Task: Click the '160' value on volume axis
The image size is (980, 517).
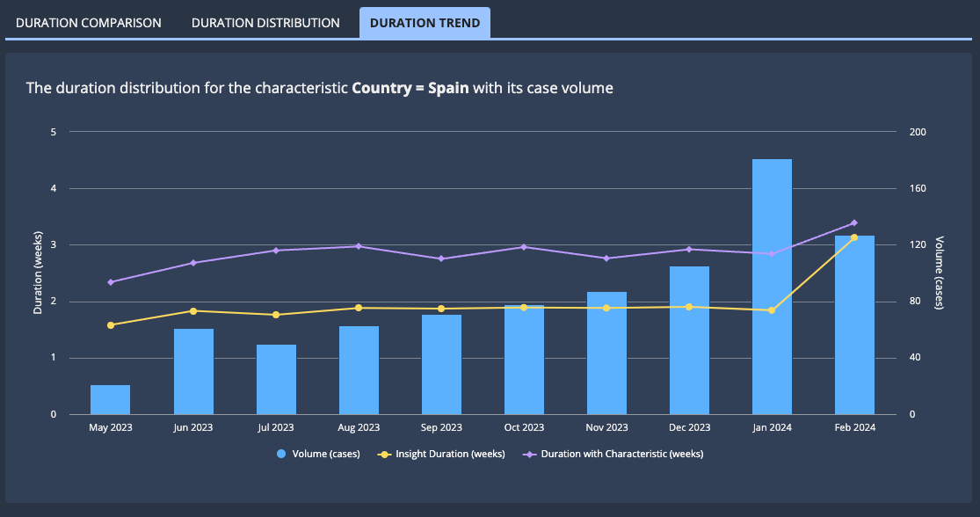Action: 918,188
